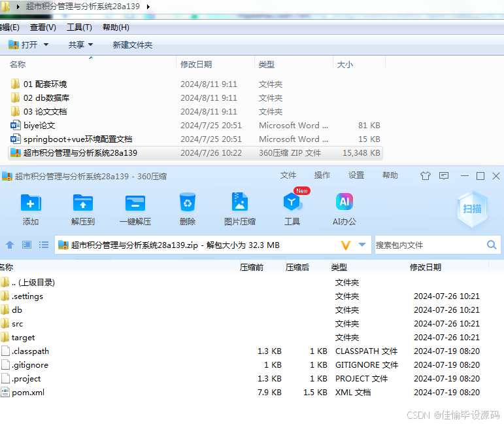Click the 15,348 KB size cell
504x424 pixels.
point(361,153)
